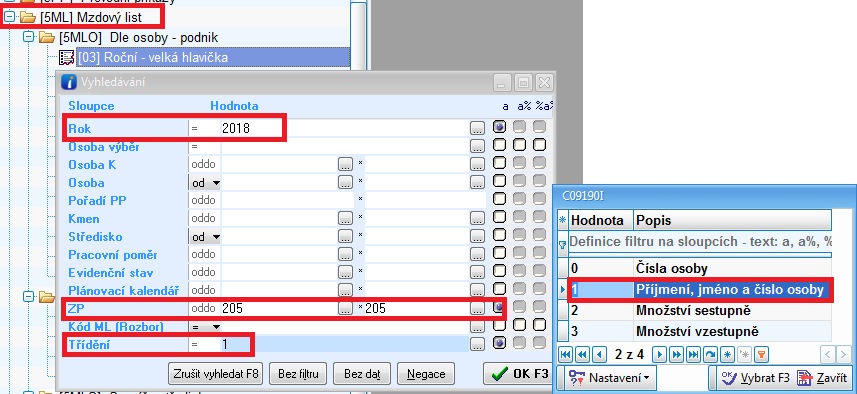
Task: Click the Třídění value field showing 1
Action: point(344,345)
